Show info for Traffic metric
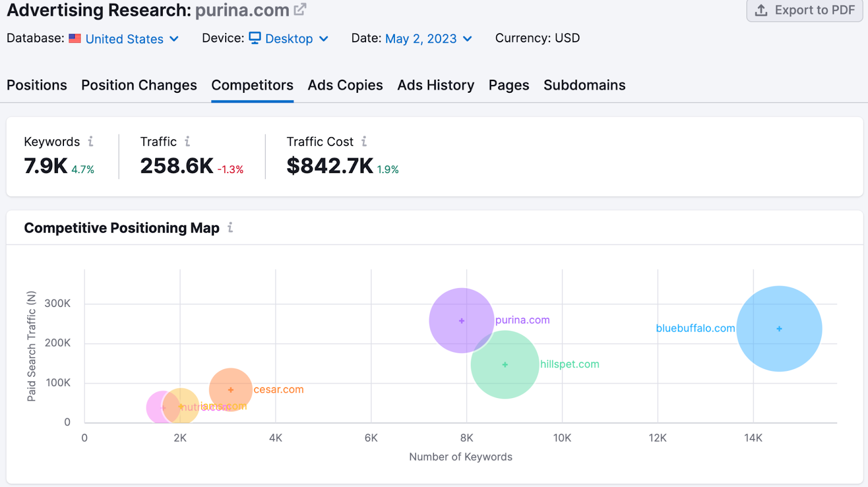This screenshot has height=487, width=868. click(187, 142)
